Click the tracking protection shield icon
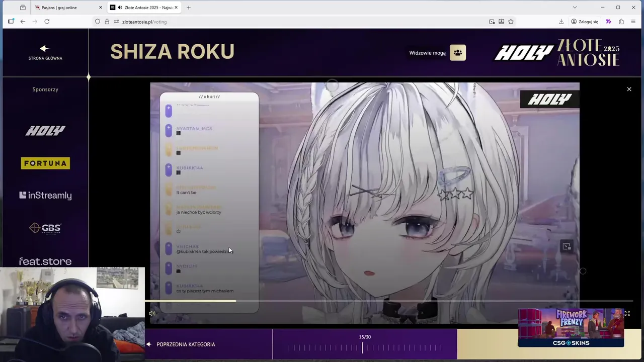644x362 pixels. coord(98,22)
